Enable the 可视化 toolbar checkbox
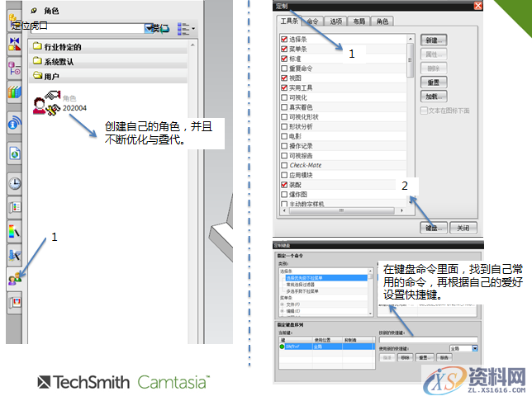 (284, 98)
